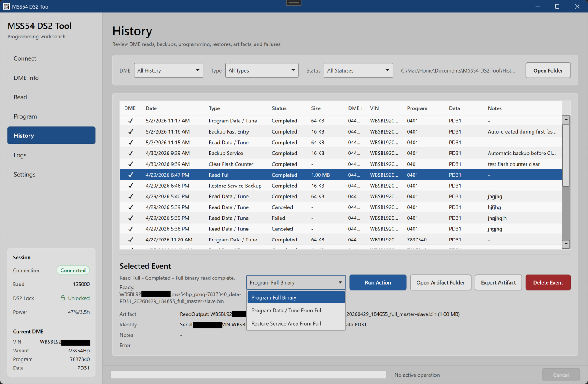Click the checkmark on the 4/29/2026 5:40 PM row

pos(130,197)
